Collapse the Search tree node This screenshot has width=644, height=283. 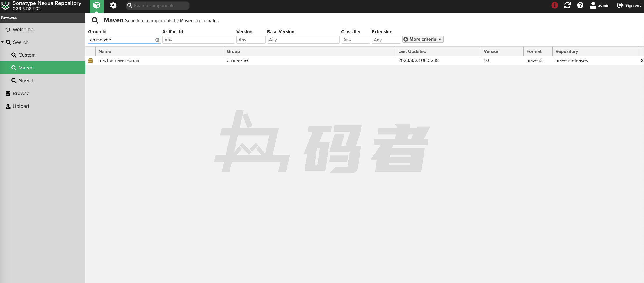(3, 42)
